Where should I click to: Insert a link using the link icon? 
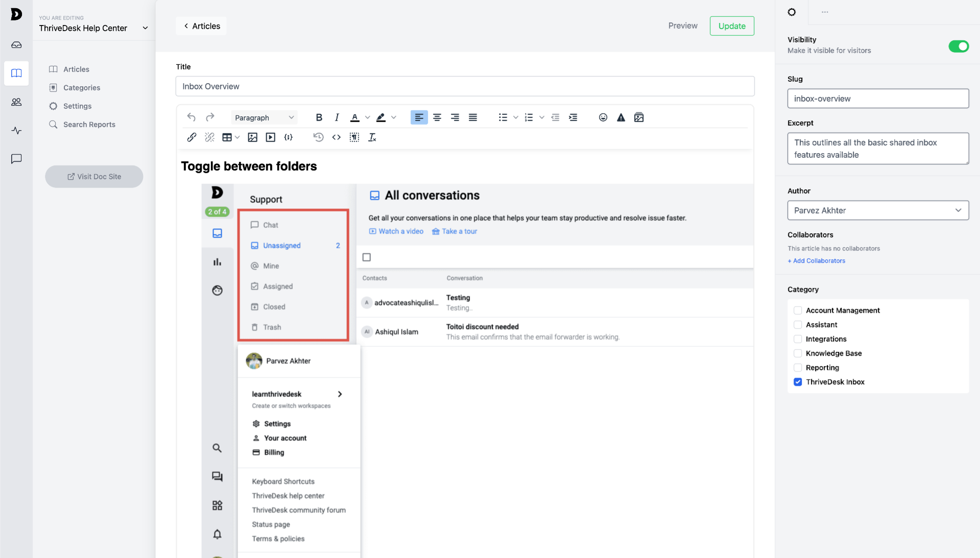pos(192,137)
